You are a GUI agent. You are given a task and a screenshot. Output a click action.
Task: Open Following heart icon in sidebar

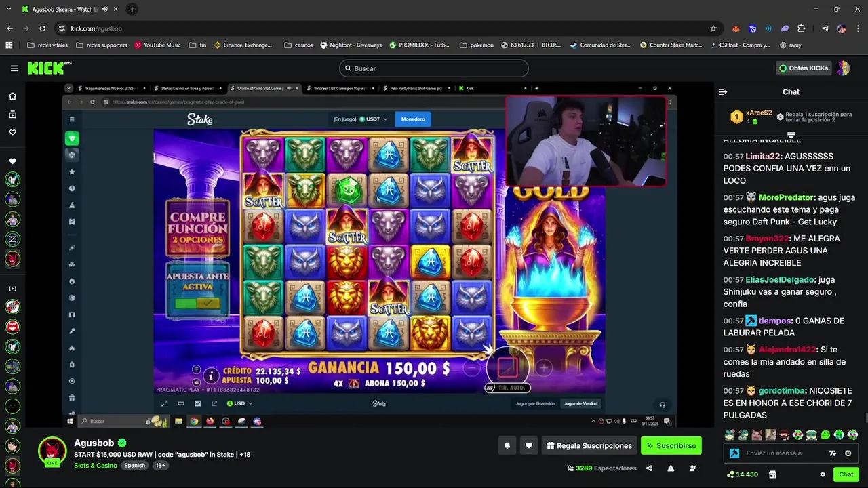pos(12,132)
